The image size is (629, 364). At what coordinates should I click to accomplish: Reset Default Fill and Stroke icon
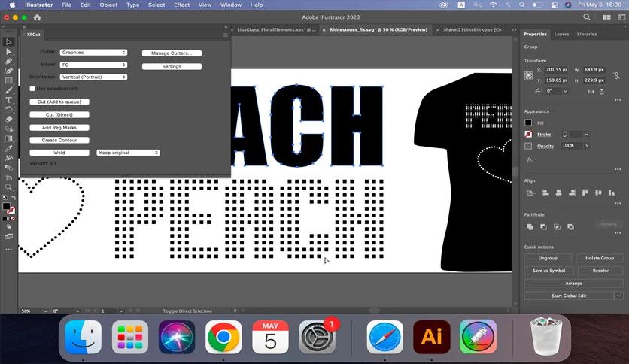pyautogui.click(x=5, y=198)
